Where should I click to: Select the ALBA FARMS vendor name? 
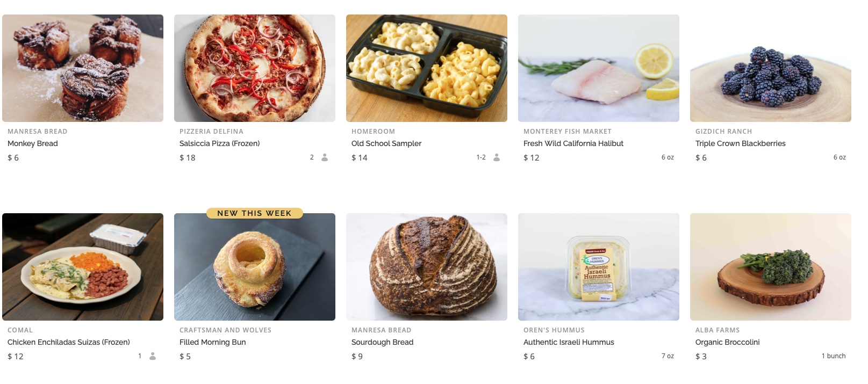point(718,330)
